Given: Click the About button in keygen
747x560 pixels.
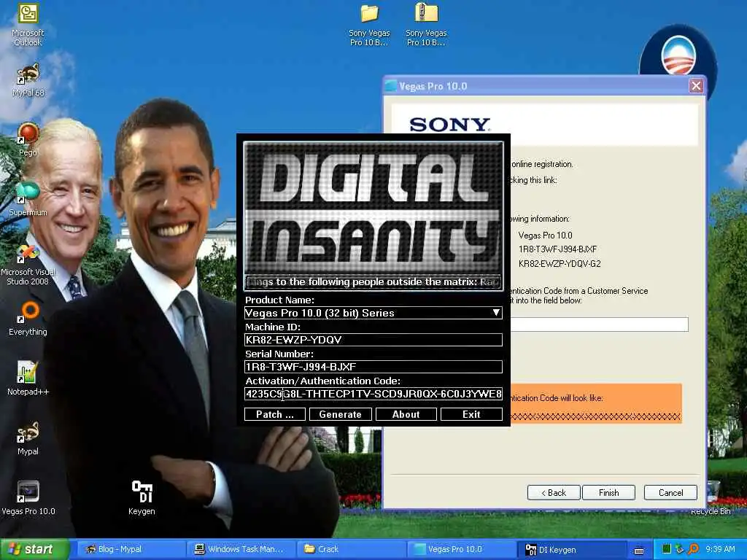Looking at the screenshot, I should [406, 414].
